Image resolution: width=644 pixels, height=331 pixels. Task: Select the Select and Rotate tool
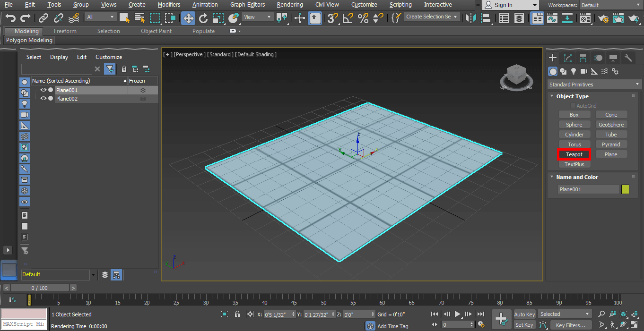203,18
